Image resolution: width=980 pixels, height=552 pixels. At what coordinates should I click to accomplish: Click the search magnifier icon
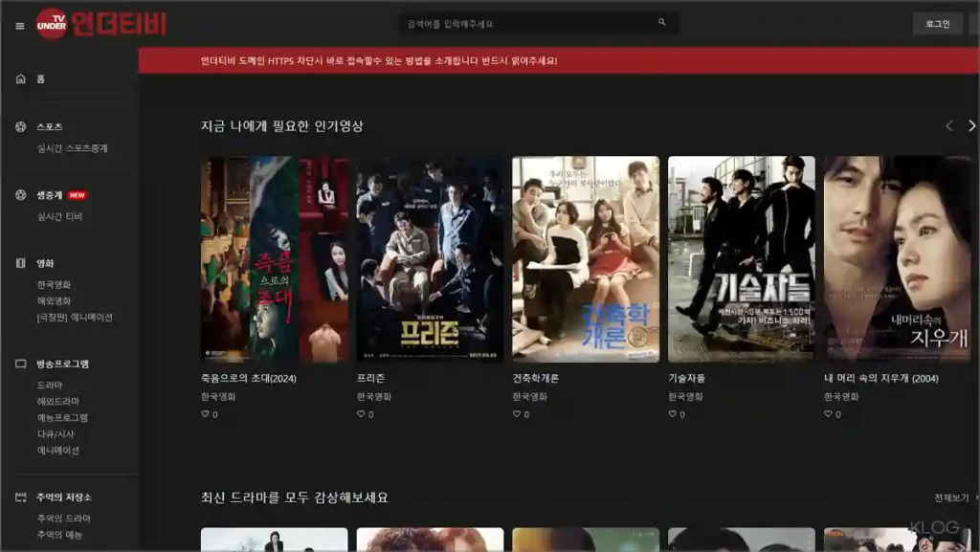662,22
